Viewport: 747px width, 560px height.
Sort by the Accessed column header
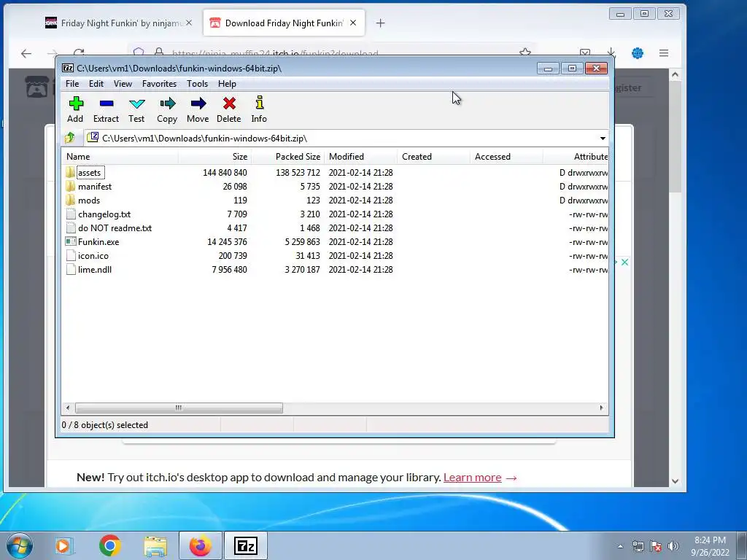tap(506, 157)
